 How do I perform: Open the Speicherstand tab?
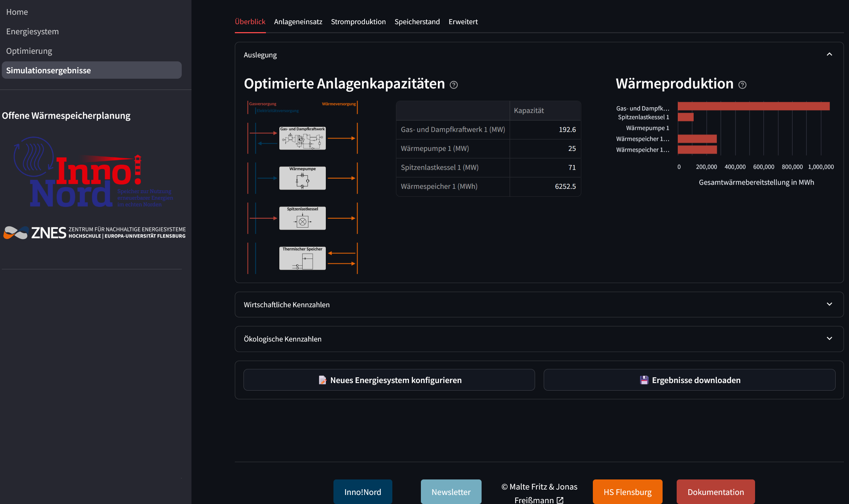(417, 22)
